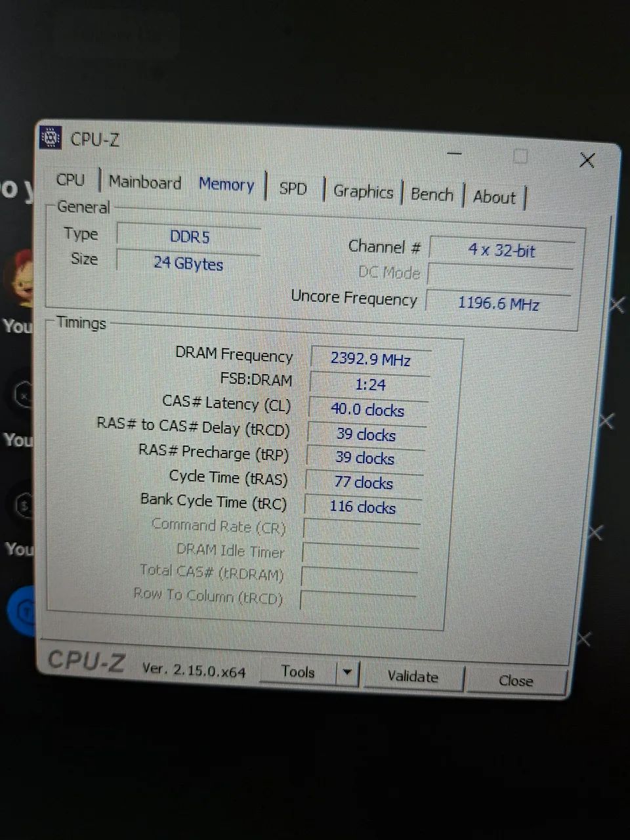Image resolution: width=630 pixels, height=840 pixels.
Task: Click the 2392.9 MHz DRAM frequency value
Action: click(x=371, y=359)
